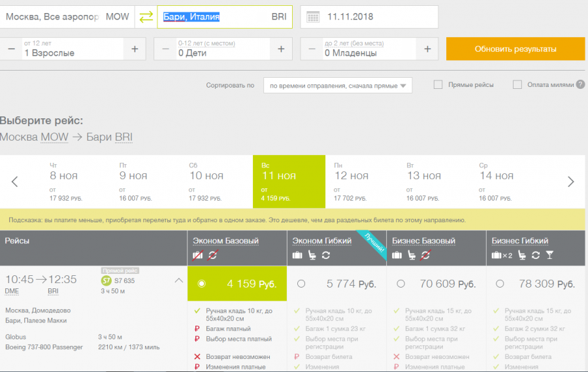Click exchange icon under Эконом Гибкий
The image size is (588, 372).
point(326,255)
